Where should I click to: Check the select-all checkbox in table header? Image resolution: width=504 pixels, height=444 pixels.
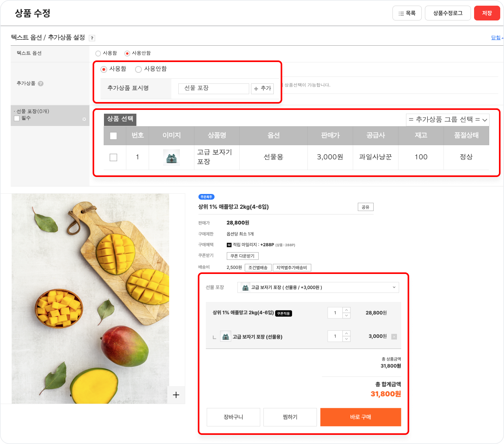tap(113, 136)
